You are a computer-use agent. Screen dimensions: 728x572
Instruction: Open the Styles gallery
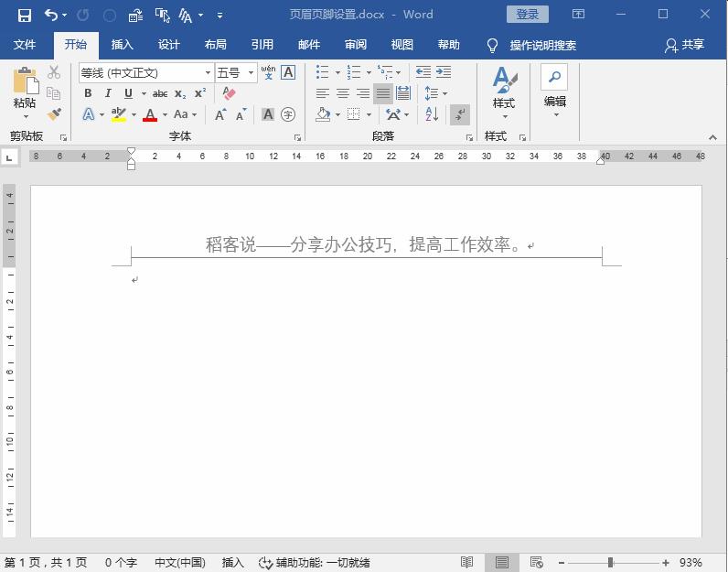(x=504, y=93)
